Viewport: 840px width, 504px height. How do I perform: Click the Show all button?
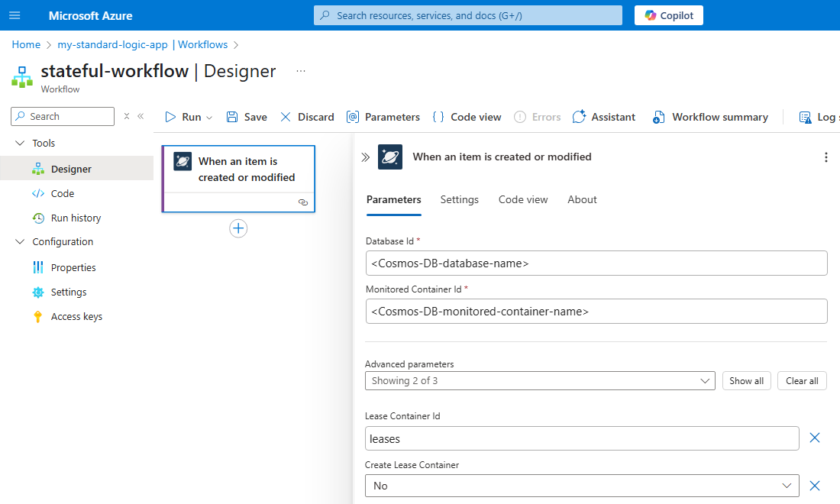tap(746, 380)
